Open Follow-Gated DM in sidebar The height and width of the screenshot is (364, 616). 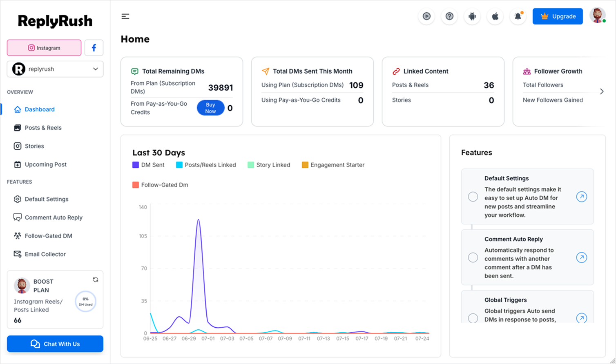(48, 236)
